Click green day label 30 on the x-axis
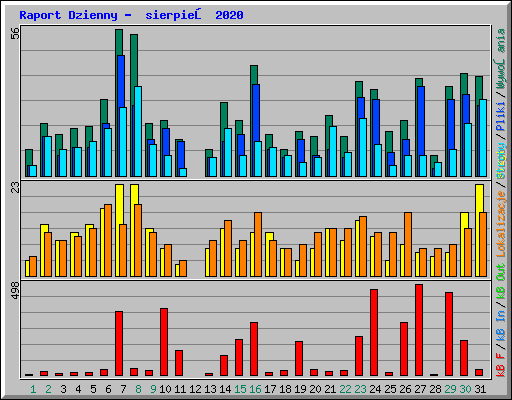 point(465,389)
